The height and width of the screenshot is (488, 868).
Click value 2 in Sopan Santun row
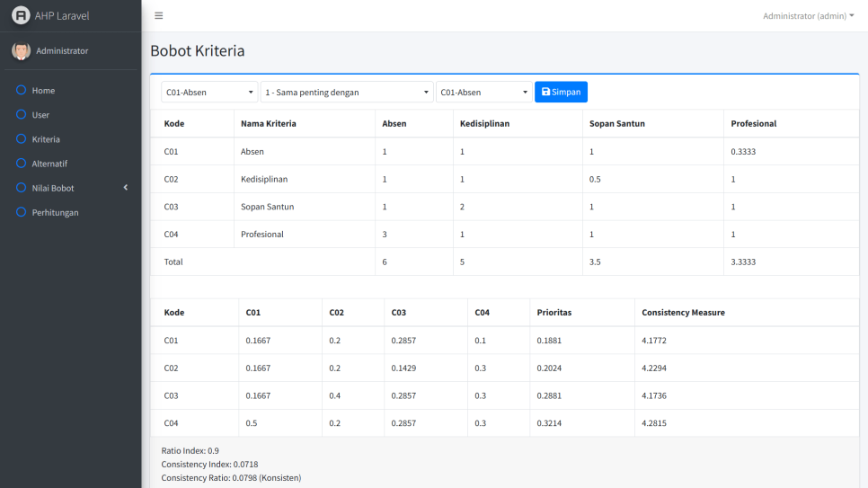(x=462, y=207)
